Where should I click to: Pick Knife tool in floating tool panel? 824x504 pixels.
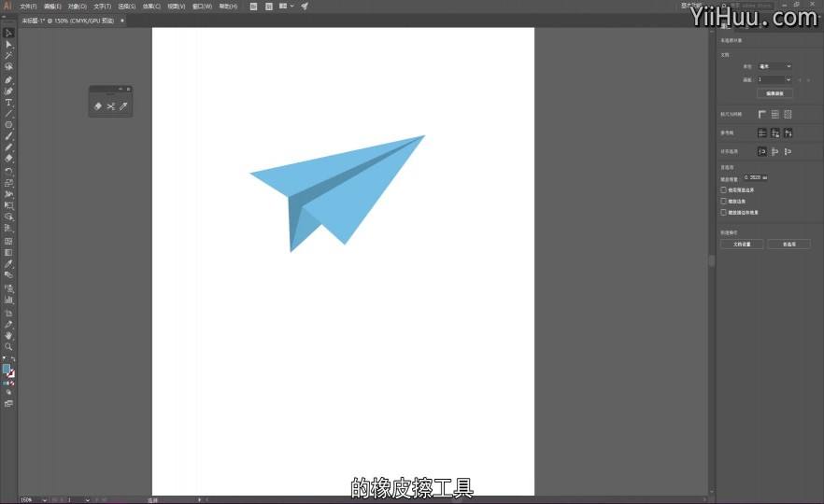click(x=123, y=106)
